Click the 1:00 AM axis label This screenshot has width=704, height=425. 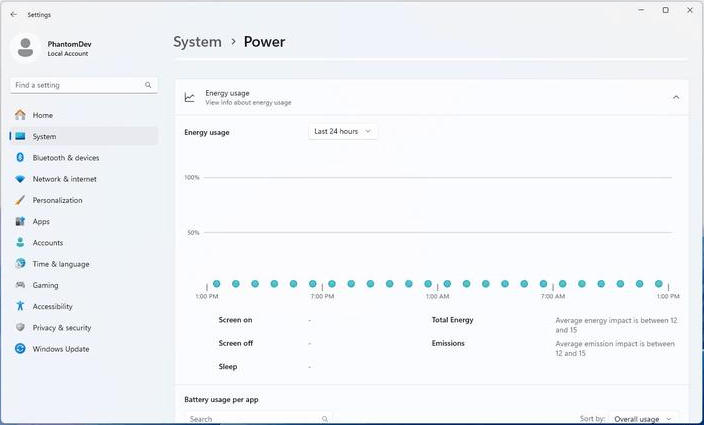click(437, 296)
